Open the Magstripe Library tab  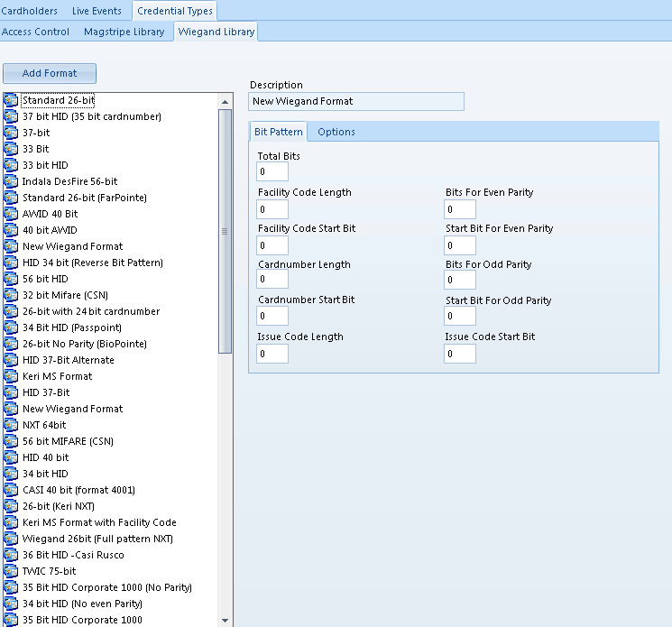click(x=124, y=32)
